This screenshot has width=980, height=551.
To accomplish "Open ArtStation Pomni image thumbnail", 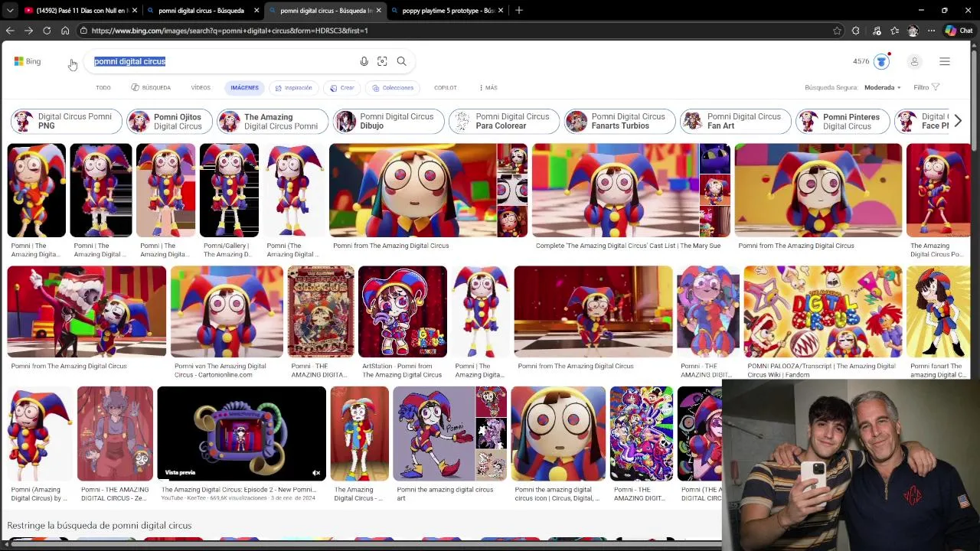I will click(403, 311).
